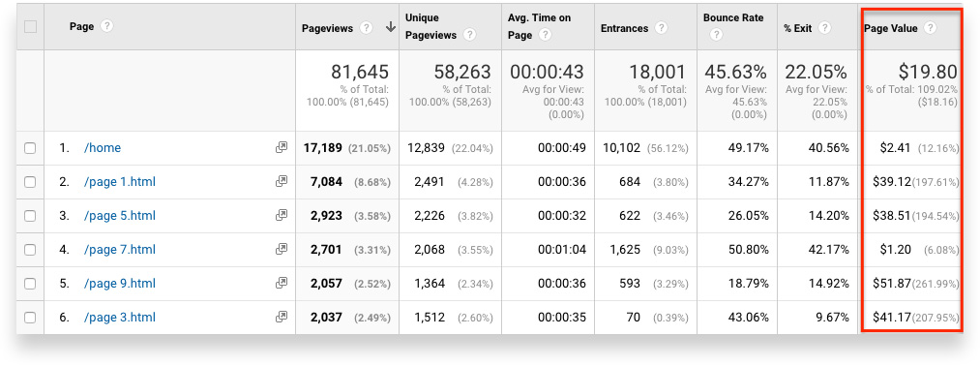The width and height of the screenshot is (980, 366).
Task: Show help for Bounce Rate metric
Action: pos(716,35)
